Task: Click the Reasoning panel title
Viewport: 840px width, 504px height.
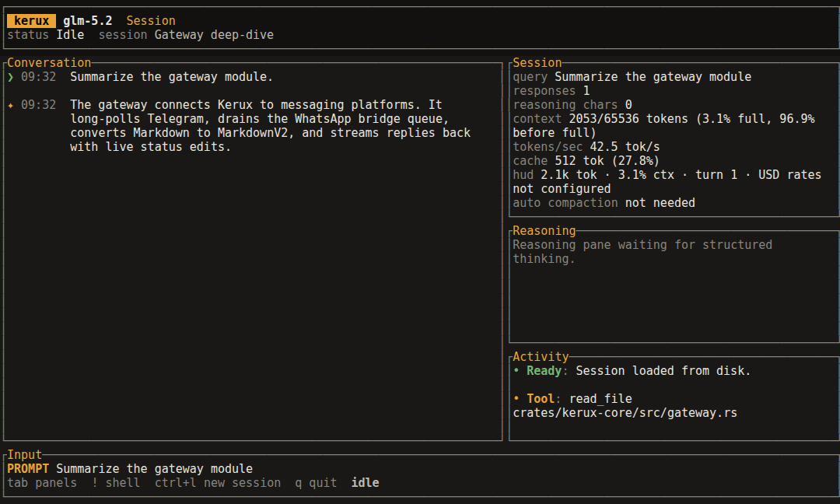Action: (544, 231)
